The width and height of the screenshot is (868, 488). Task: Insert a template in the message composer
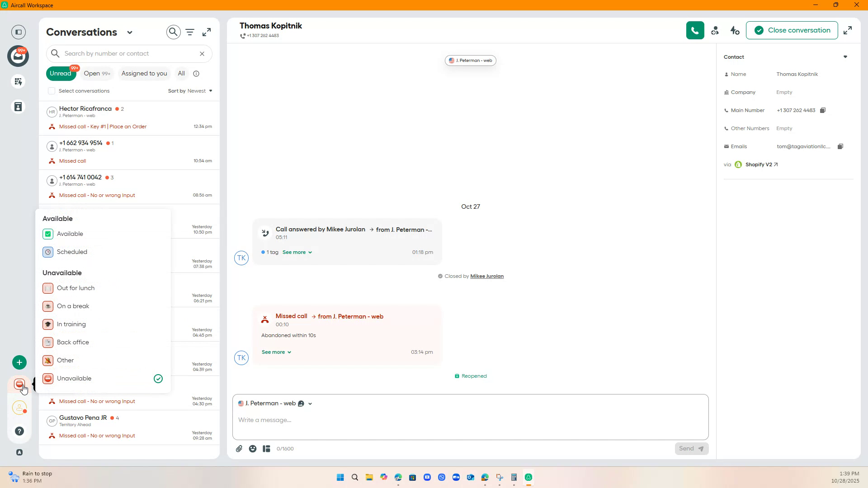(266, 448)
